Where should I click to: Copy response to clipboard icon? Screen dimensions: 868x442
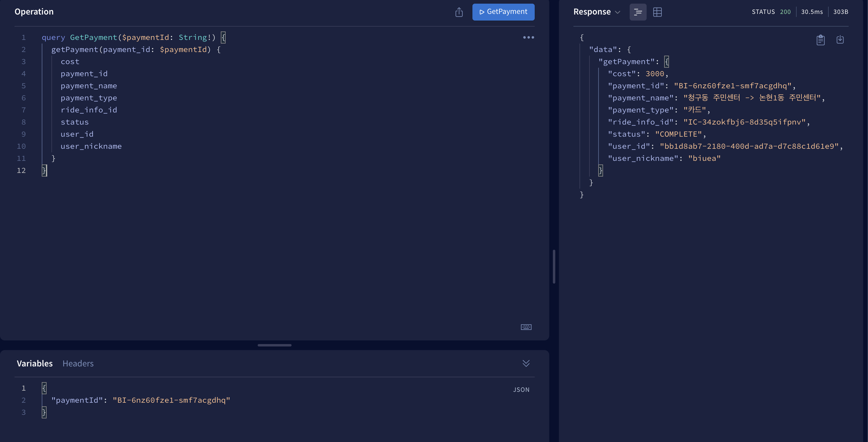click(821, 40)
